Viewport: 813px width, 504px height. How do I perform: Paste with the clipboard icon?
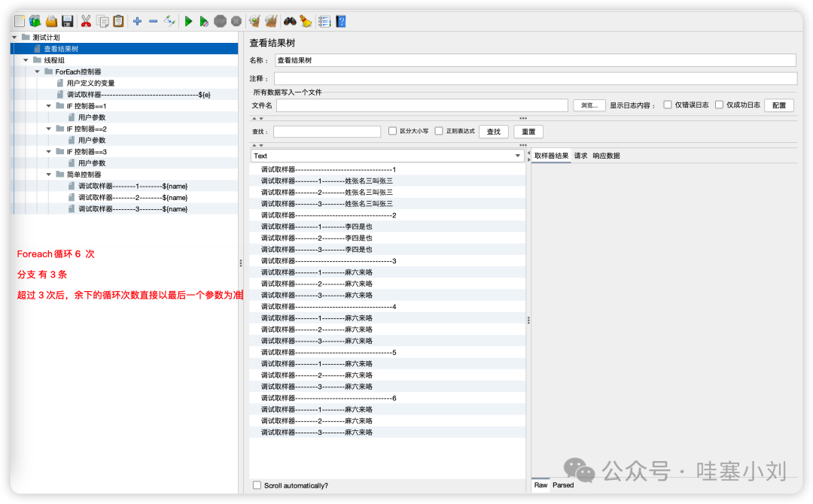119,21
